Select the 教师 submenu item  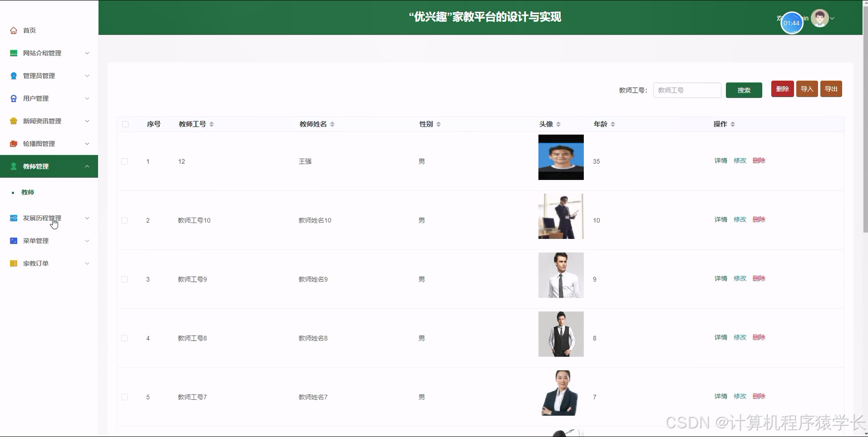tap(28, 192)
